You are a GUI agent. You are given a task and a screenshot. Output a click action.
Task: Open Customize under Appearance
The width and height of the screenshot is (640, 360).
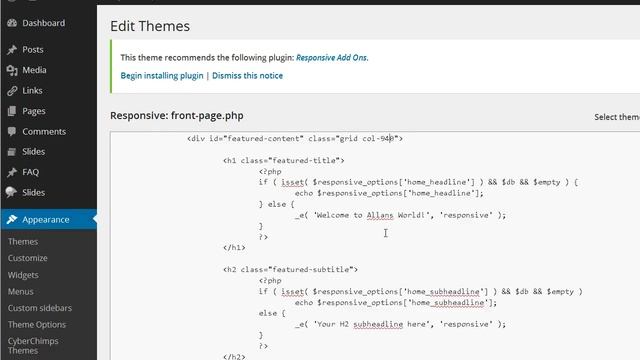27,258
